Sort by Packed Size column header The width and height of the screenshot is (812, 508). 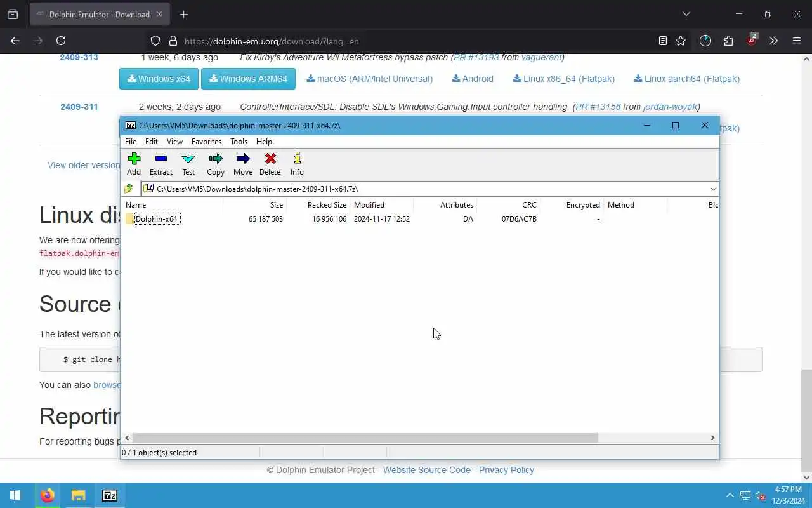point(318,205)
